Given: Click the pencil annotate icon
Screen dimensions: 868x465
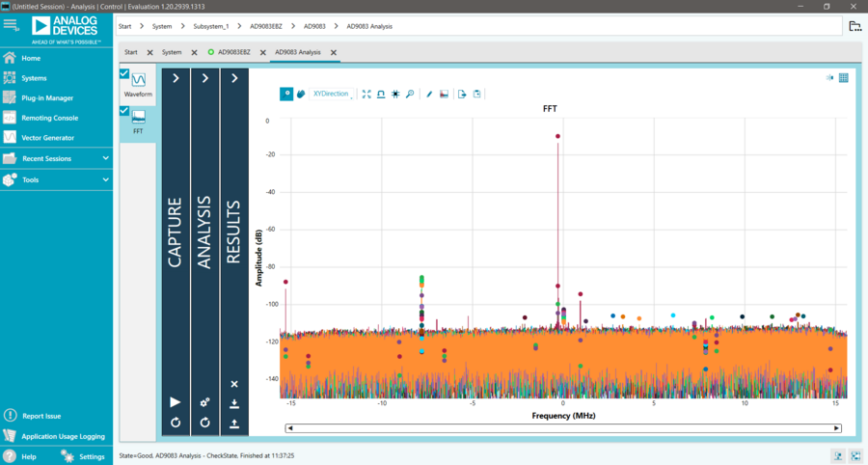Looking at the screenshot, I should [x=429, y=95].
